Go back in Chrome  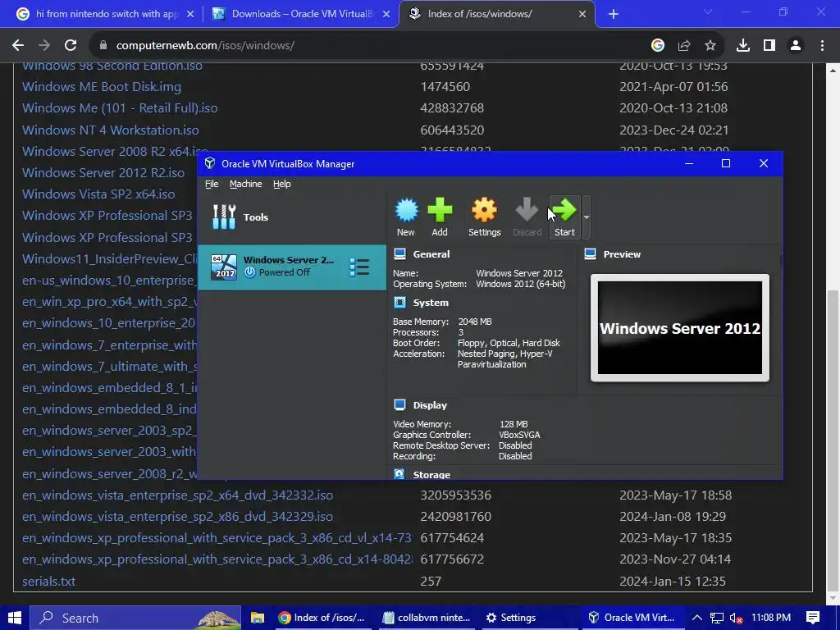click(x=18, y=46)
